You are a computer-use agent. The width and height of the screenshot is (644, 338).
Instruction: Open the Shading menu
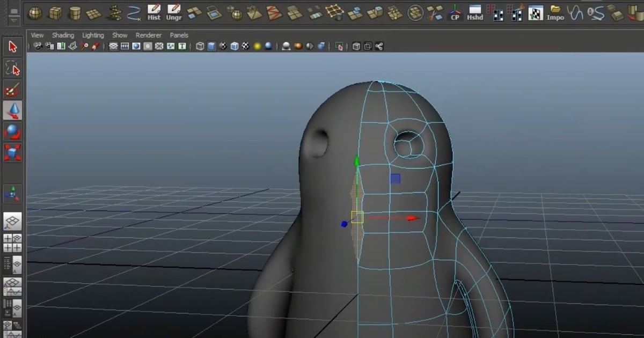[x=63, y=35]
